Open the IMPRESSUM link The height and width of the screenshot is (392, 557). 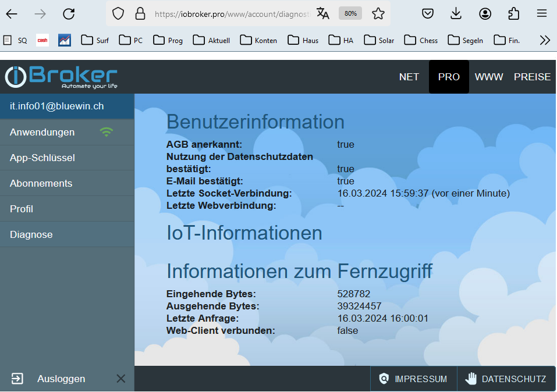tap(413, 379)
